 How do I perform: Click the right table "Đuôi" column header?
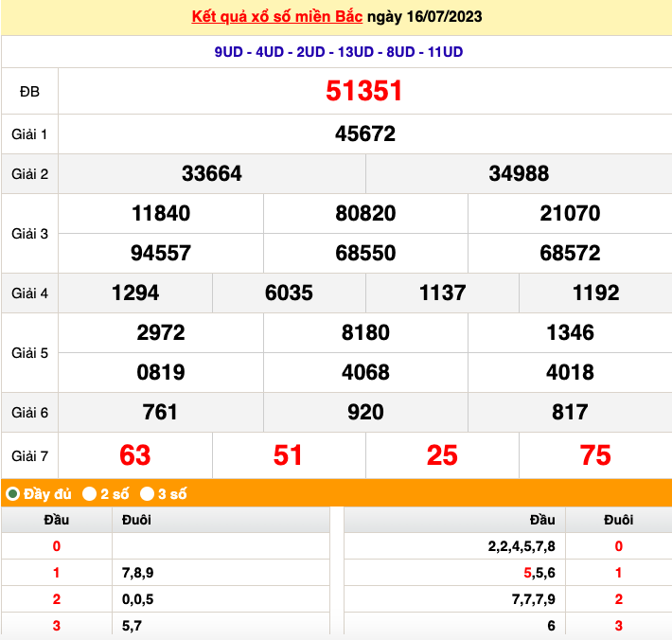point(618,520)
